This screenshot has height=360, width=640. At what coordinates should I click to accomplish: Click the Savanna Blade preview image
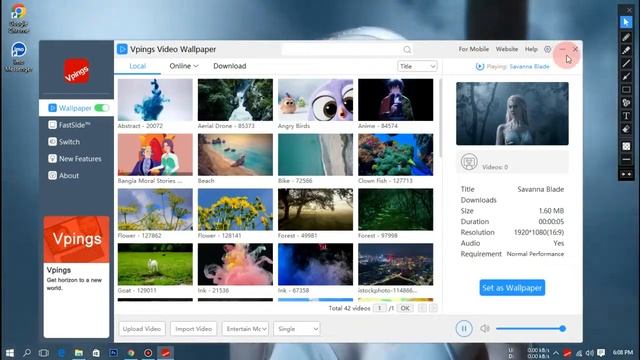point(512,113)
